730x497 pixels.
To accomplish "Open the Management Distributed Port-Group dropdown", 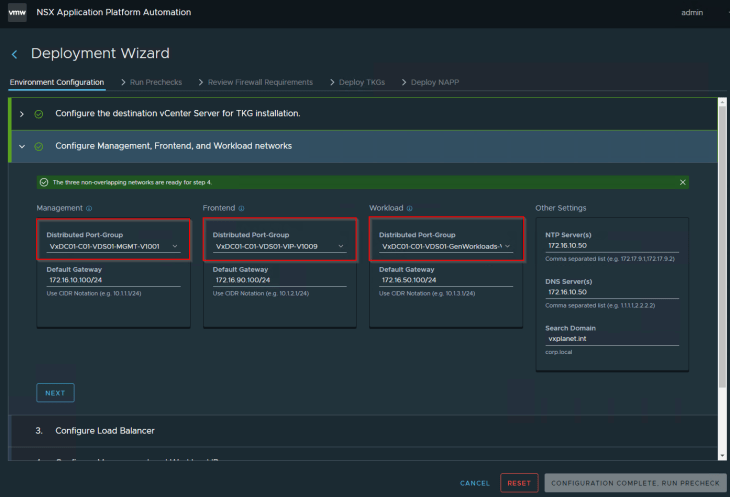I will (x=113, y=246).
